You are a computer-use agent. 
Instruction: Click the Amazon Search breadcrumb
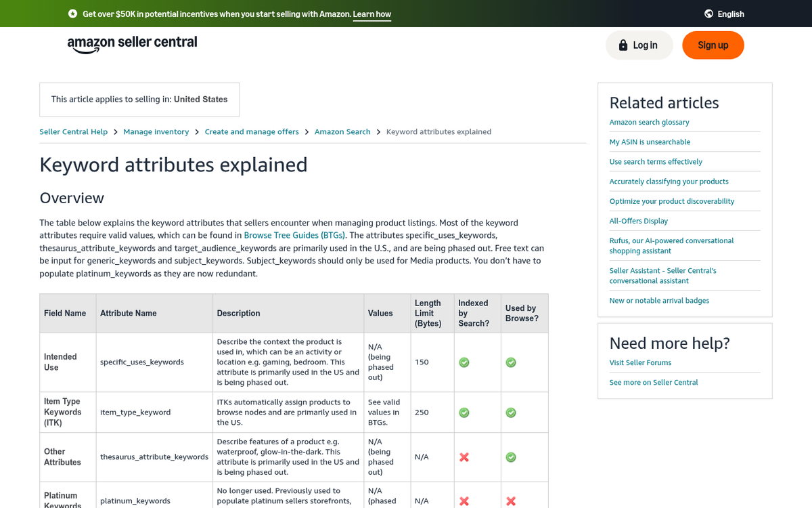click(x=342, y=131)
